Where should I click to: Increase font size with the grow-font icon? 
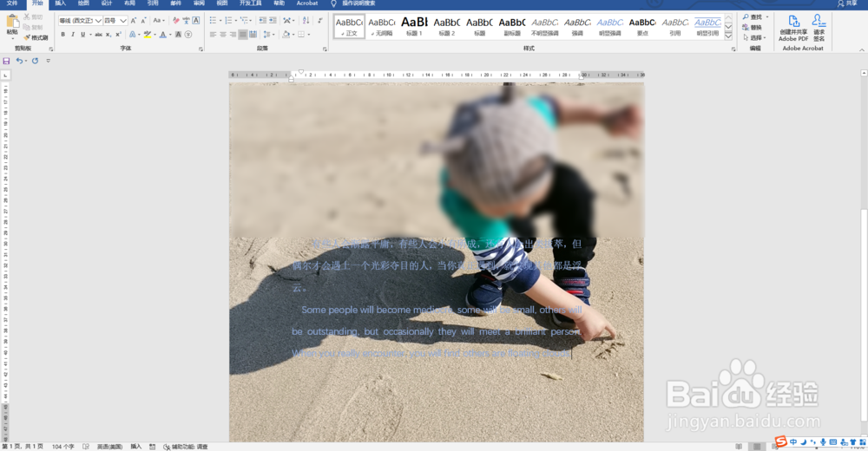click(134, 21)
